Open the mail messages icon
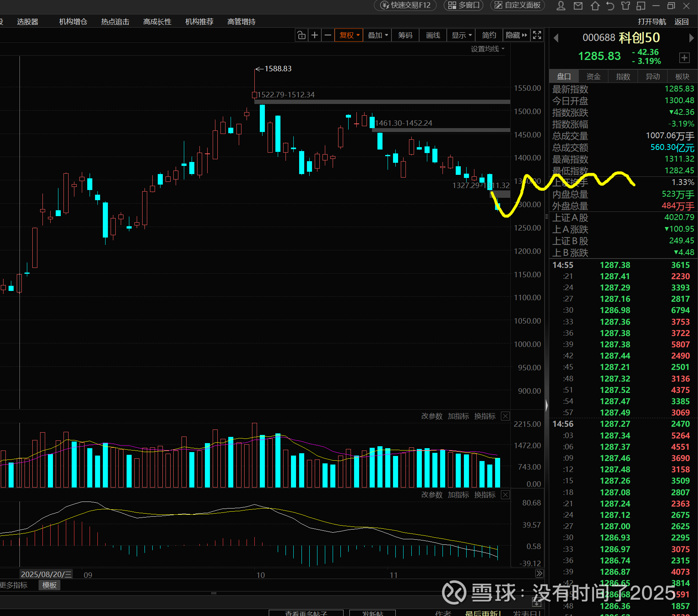 [x=578, y=6]
